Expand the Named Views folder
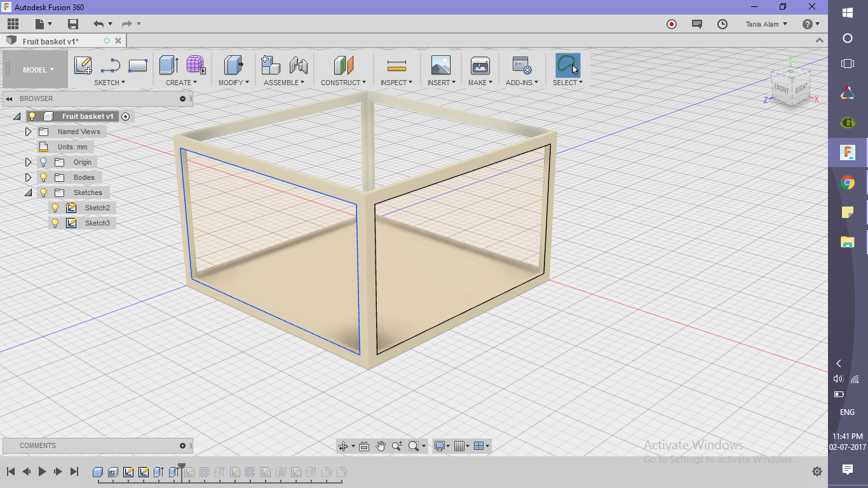The height and width of the screenshot is (488, 868). point(28,132)
